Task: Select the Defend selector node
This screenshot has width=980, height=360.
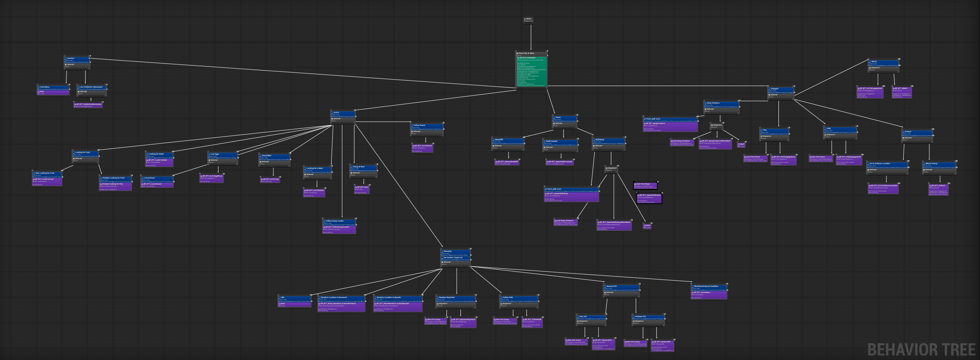Action: point(917,136)
